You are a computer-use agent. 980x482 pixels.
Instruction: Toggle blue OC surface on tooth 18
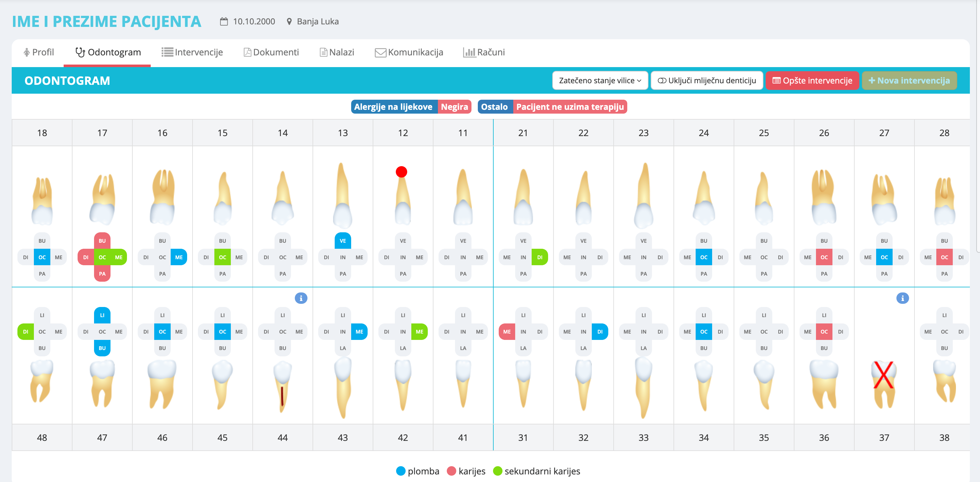tap(42, 257)
